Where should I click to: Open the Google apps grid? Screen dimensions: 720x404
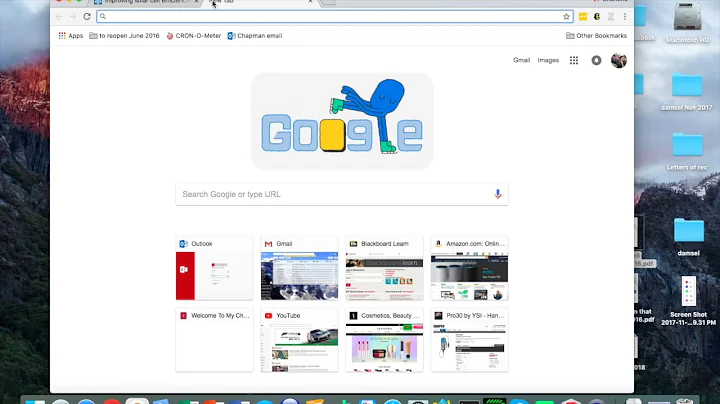pos(574,60)
